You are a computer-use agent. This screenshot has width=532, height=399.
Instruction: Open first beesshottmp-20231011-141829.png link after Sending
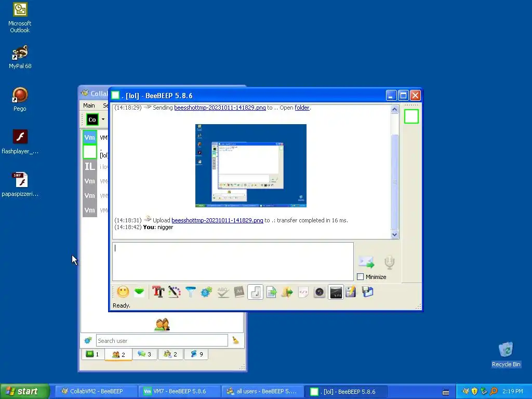220,108
